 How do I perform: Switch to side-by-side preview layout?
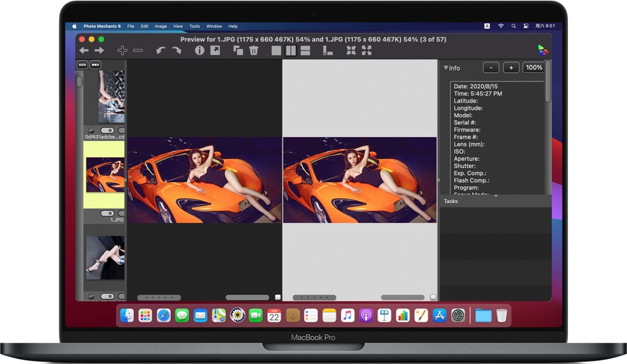pyautogui.click(x=290, y=50)
